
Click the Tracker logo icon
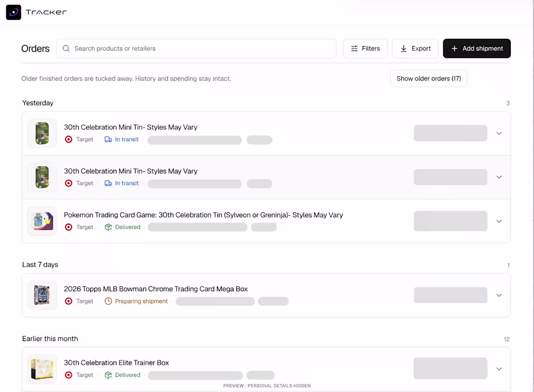click(14, 12)
